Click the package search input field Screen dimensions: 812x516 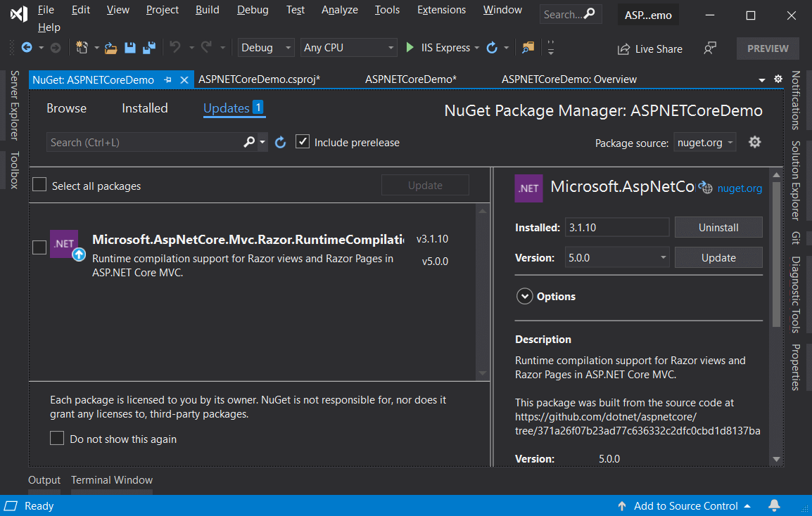point(144,143)
